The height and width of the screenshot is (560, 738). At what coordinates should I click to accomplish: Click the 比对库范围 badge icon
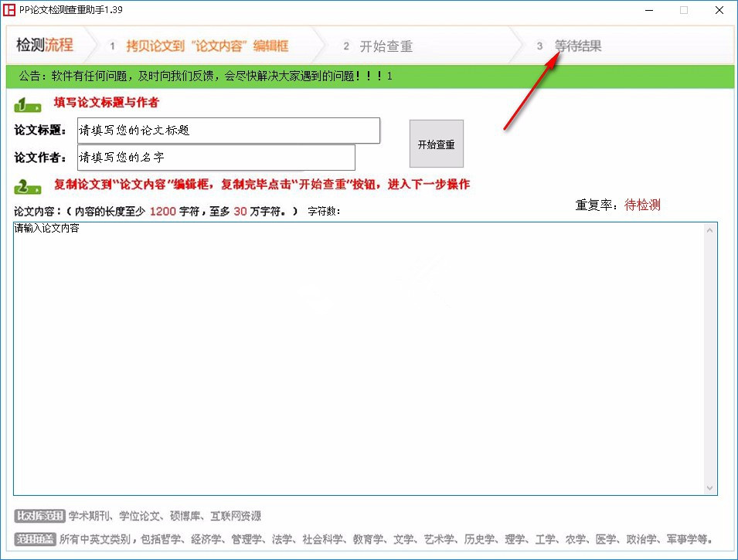click(39, 515)
